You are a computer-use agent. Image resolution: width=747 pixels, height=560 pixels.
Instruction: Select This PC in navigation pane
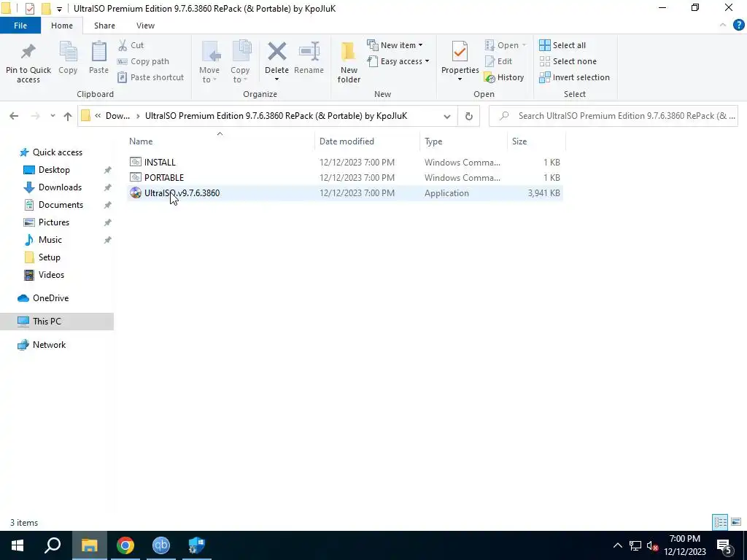57,322
